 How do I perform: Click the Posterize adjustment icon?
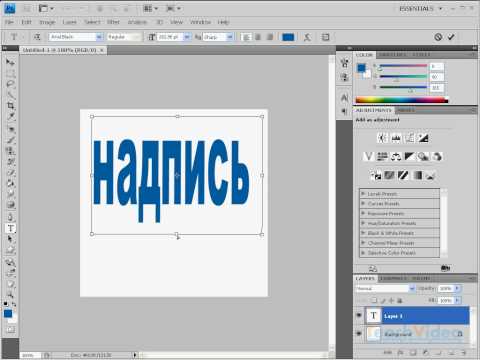(x=389, y=175)
